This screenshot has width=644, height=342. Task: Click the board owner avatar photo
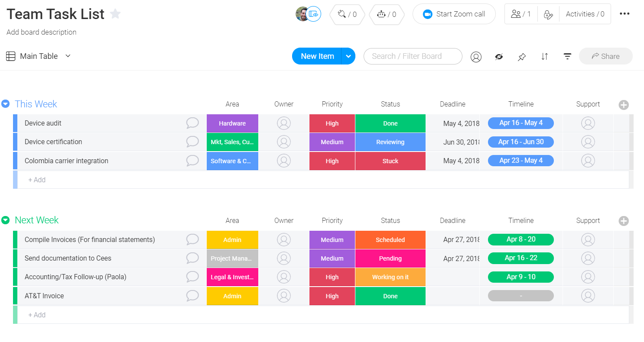point(302,14)
